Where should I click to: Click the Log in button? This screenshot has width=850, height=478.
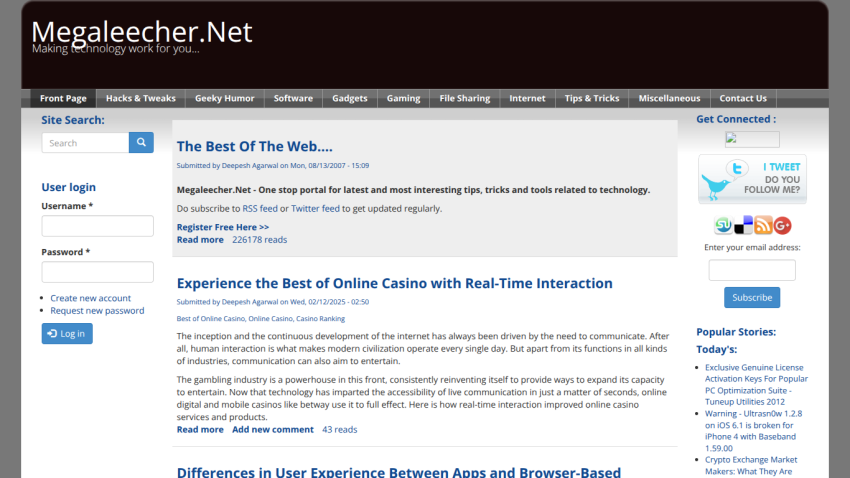coord(67,333)
